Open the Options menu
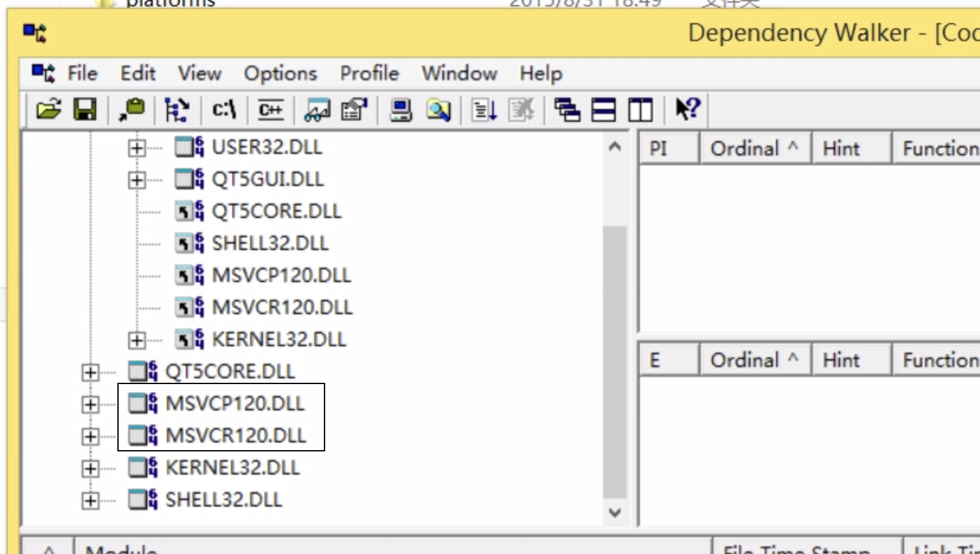The width and height of the screenshot is (980, 554). 280,74
